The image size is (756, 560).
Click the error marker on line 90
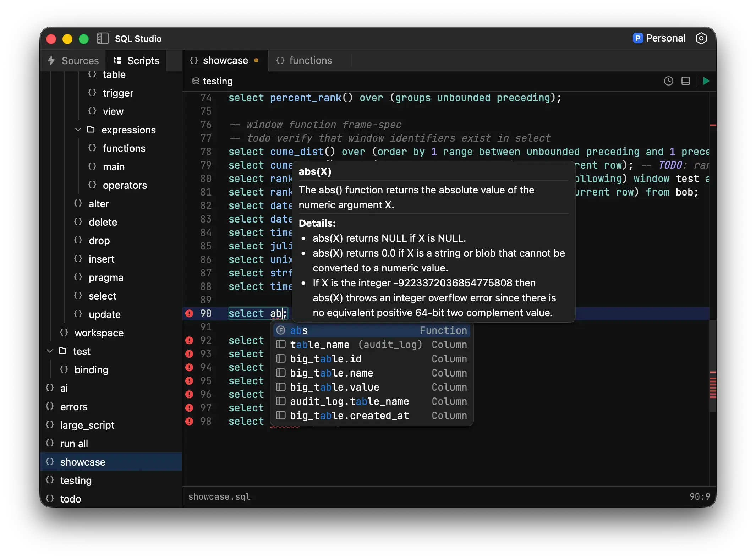click(189, 313)
